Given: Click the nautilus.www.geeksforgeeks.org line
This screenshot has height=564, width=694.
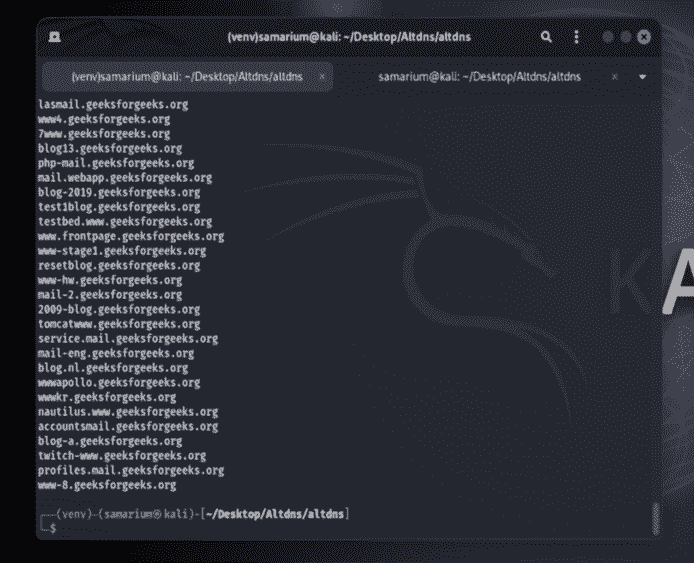Looking at the screenshot, I should pyautogui.click(x=128, y=411).
